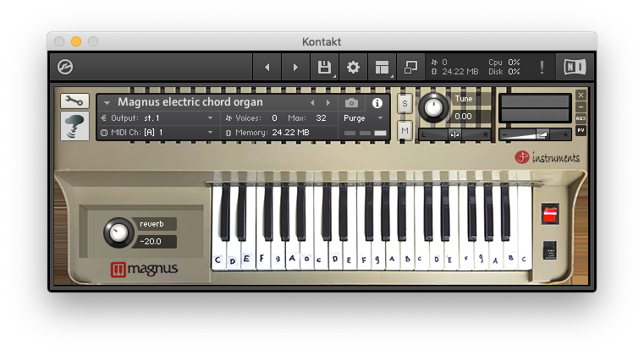Click the instruments brand logo
644x355 pixels.
[x=548, y=157]
